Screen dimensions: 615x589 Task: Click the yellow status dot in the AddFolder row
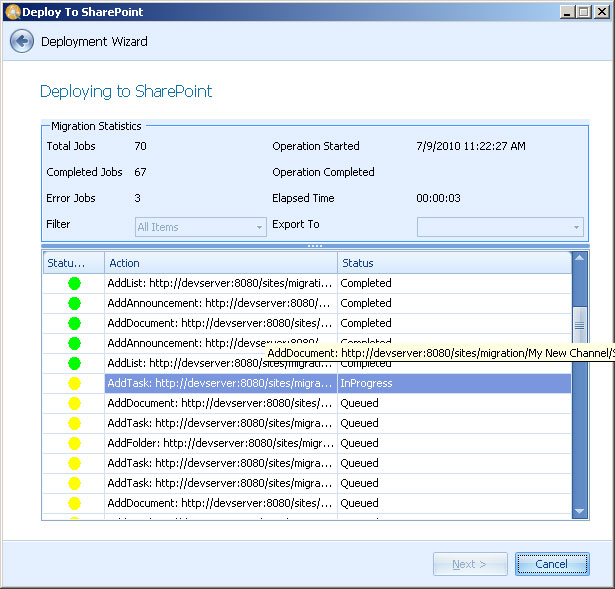pos(74,443)
